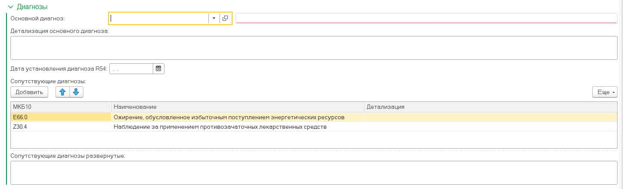
Task: Click the open-form icon beside Основной диагноз
Action: click(225, 18)
